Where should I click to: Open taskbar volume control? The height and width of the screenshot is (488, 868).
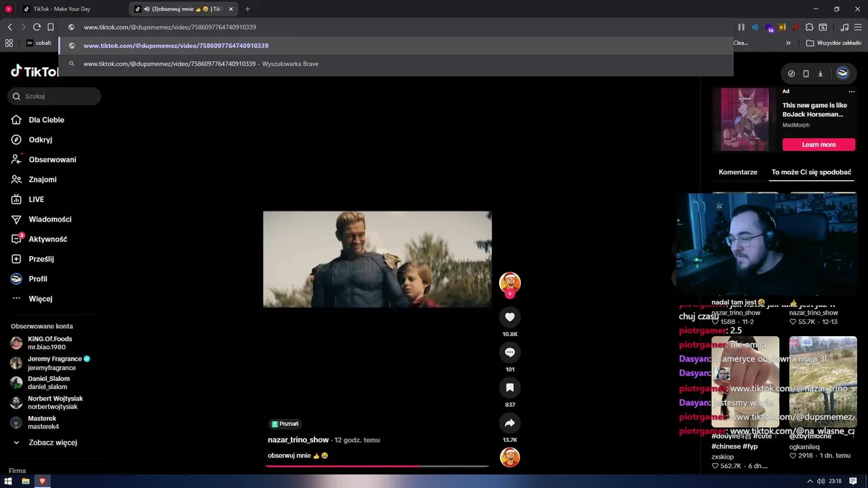click(x=821, y=481)
